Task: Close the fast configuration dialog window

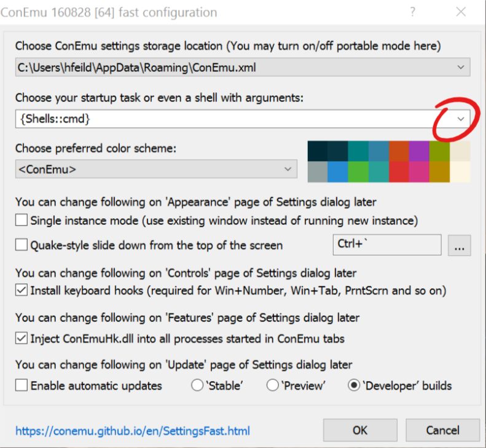Action: 461,12
